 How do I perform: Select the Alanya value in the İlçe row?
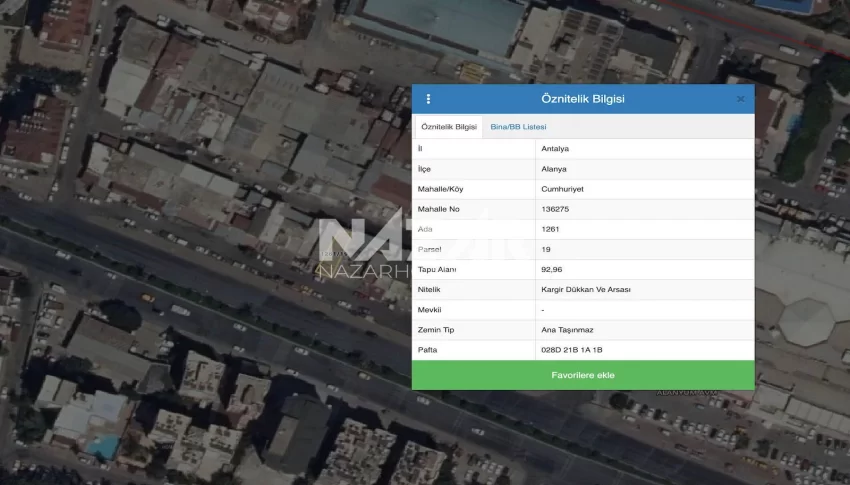553,169
